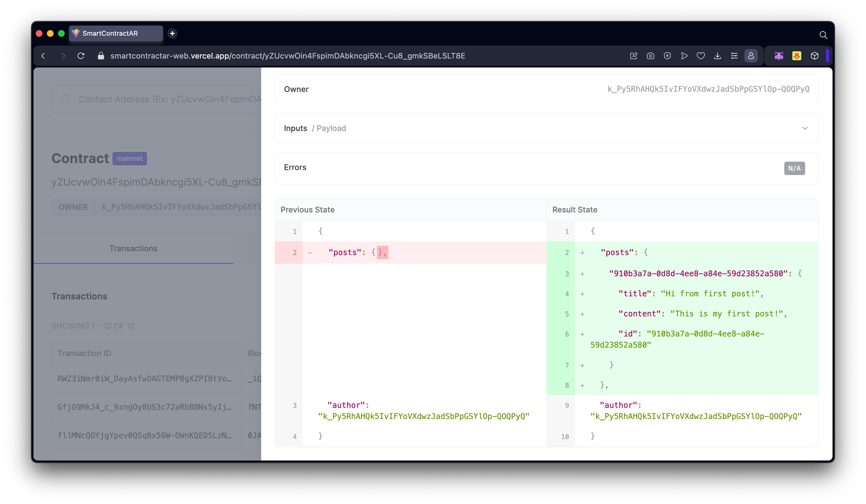The width and height of the screenshot is (866, 504).
Task: Click the send arrow flow icon
Action: pos(684,56)
